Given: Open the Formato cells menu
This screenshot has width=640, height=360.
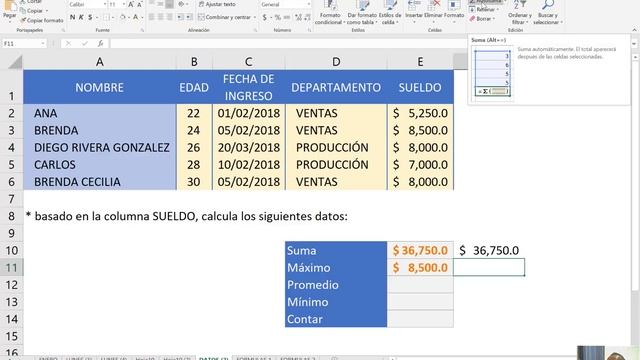Looking at the screenshot, I should pyautogui.click(x=454, y=11).
